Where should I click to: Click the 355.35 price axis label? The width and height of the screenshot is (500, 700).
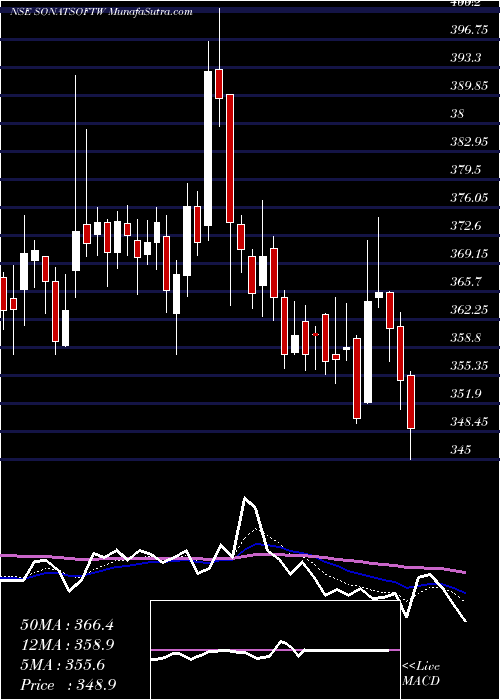[468, 366]
